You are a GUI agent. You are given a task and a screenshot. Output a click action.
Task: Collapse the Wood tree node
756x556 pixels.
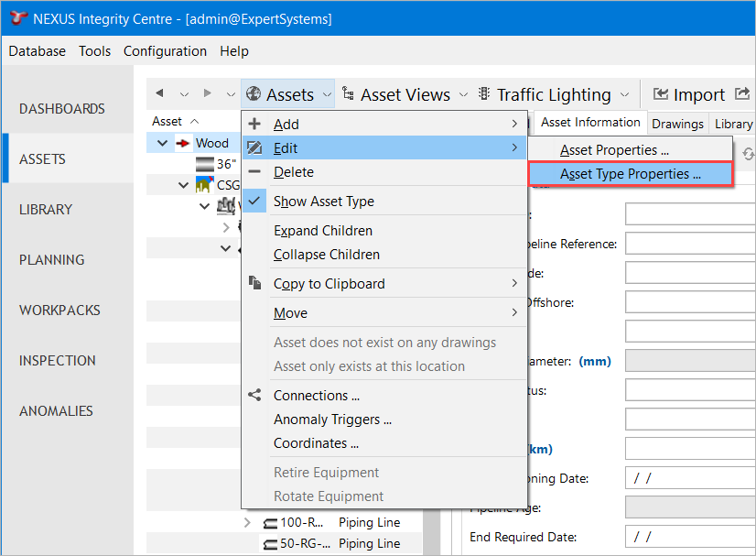[x=162, y=143]
